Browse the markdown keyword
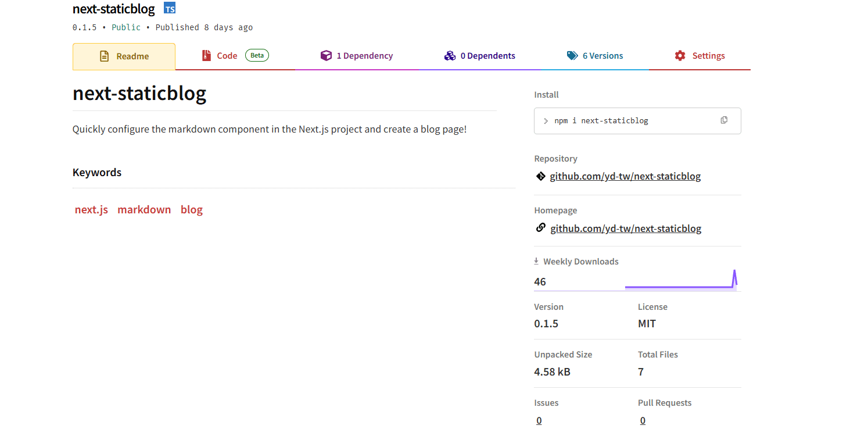Screen dimensions: 868x436 coord(144,210)
